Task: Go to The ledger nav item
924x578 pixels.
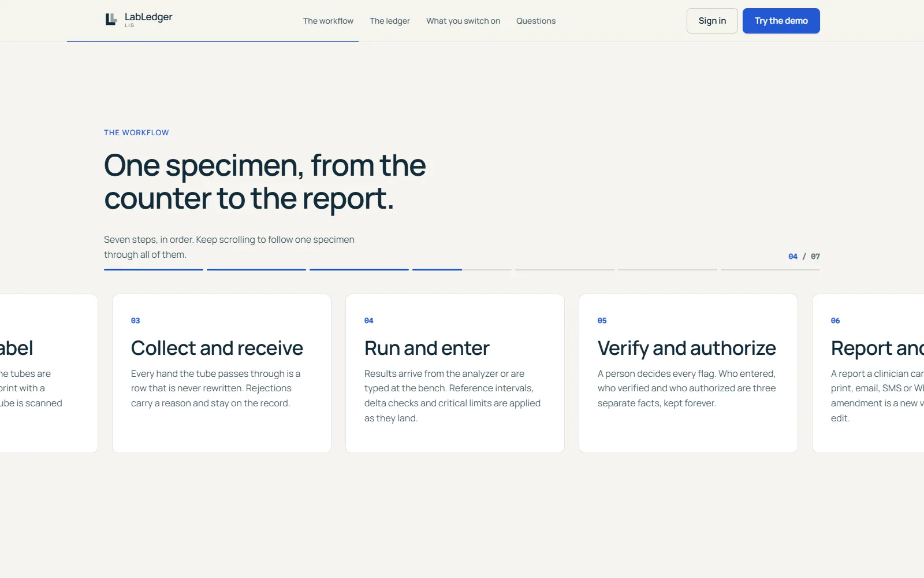Action: [390, 21]
